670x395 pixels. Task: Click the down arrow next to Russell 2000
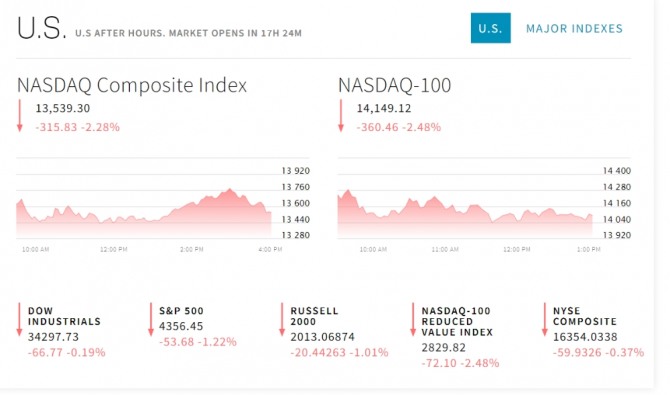pyautogui.click(x=282, y=320)
